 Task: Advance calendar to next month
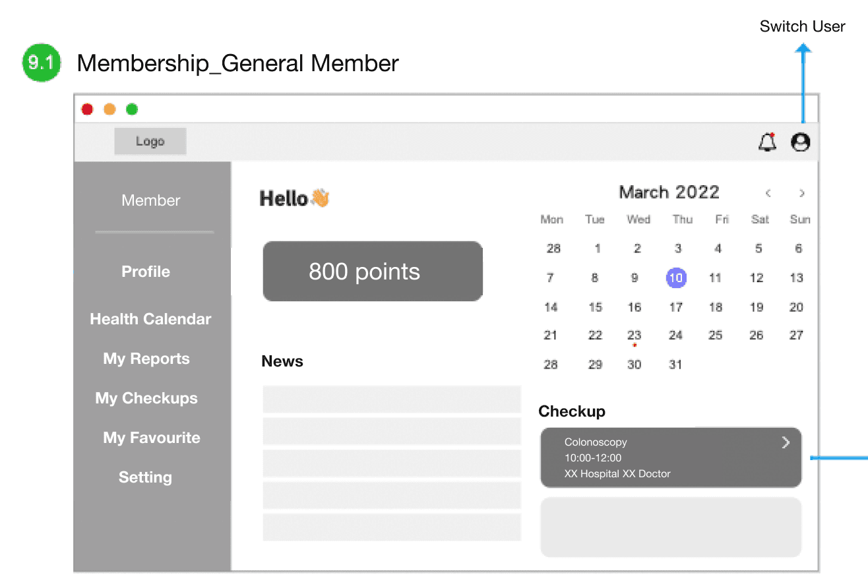(x=801, y=193)
